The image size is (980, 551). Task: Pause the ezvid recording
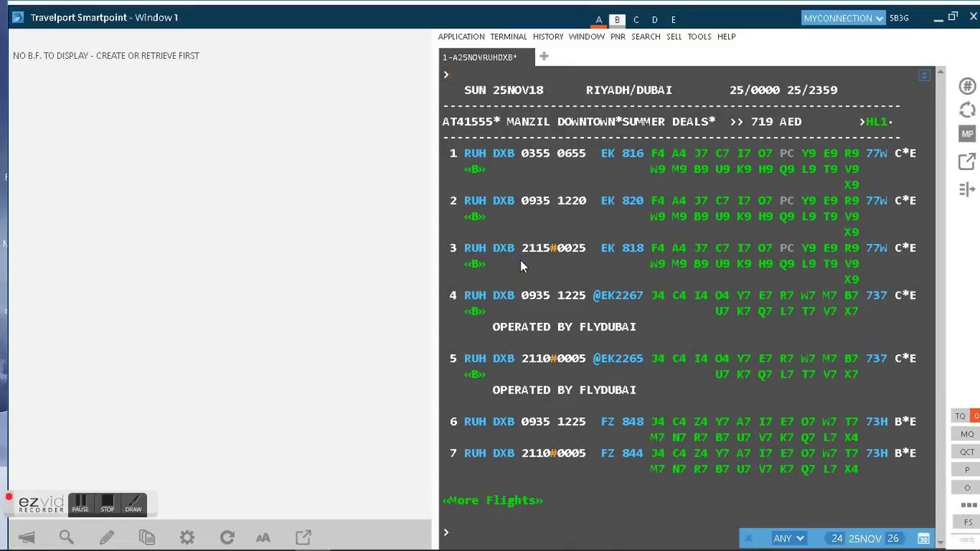click(x=80, y=504)
